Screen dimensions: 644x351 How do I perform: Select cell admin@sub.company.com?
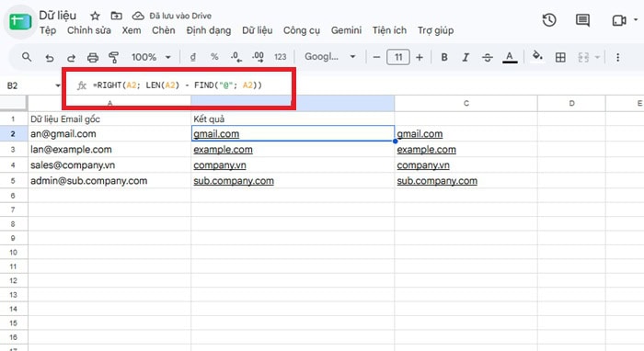click(x=109, y=181)
